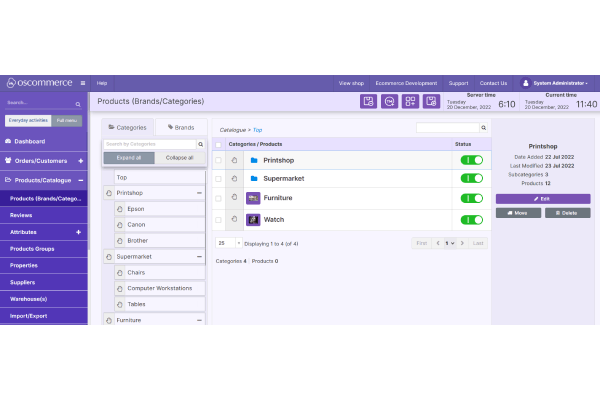Screen dimensions: 600x400
Task: Click the catalogue search input field
Action: tap(448, 128)
